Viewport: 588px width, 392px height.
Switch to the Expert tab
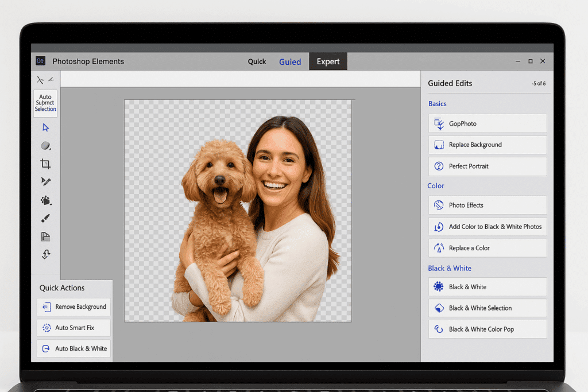[328, 61]
